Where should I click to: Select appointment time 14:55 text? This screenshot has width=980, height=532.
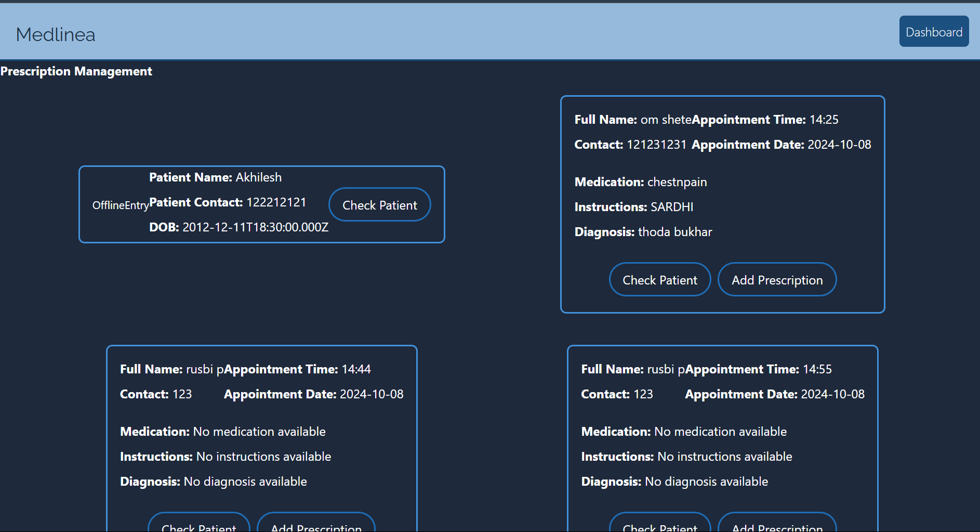click(817, 369)
